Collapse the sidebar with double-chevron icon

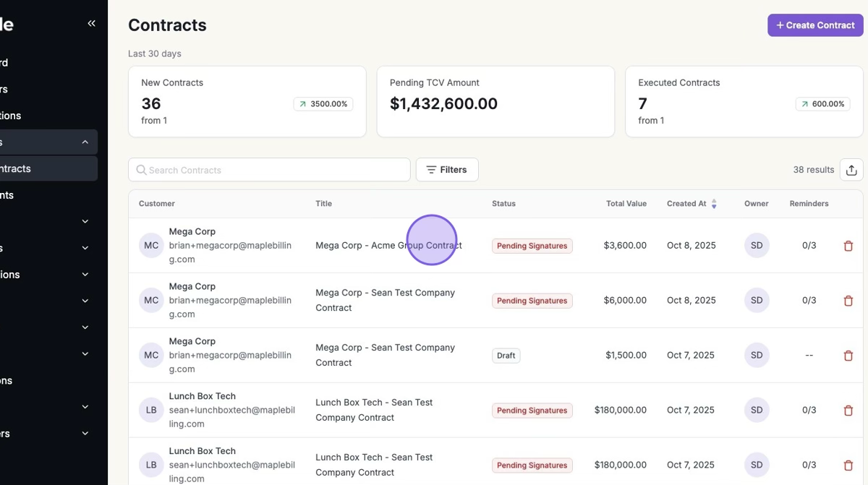tap(91, 24)
